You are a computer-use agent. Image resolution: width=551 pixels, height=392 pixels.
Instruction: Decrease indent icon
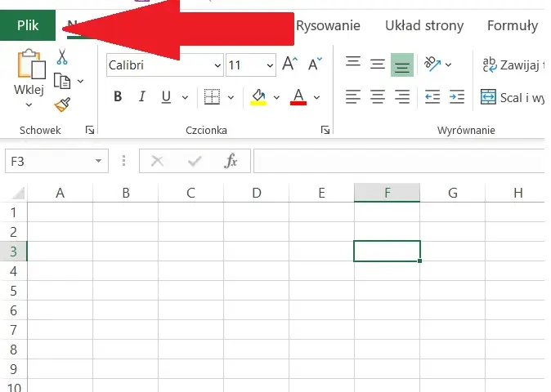pyautogui.click(x=432, y=97)
